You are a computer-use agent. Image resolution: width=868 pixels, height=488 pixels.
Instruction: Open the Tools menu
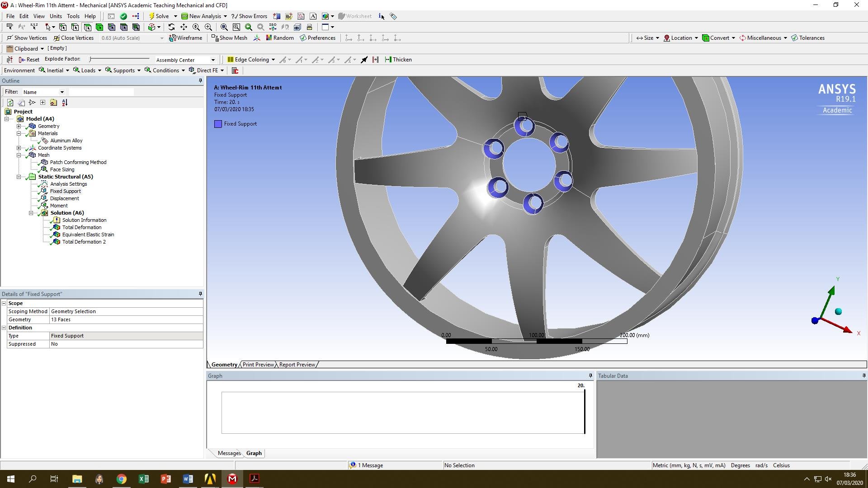[73, 16]
